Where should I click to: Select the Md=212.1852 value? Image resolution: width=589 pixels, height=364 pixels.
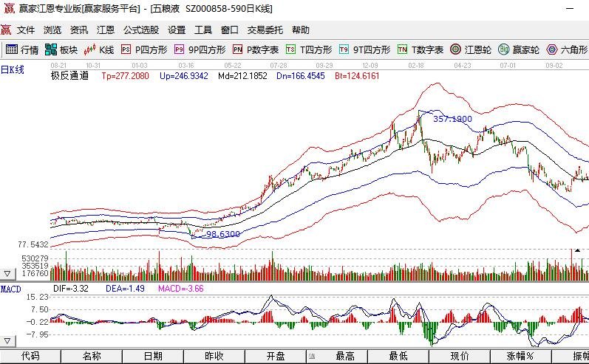point(242,76)
